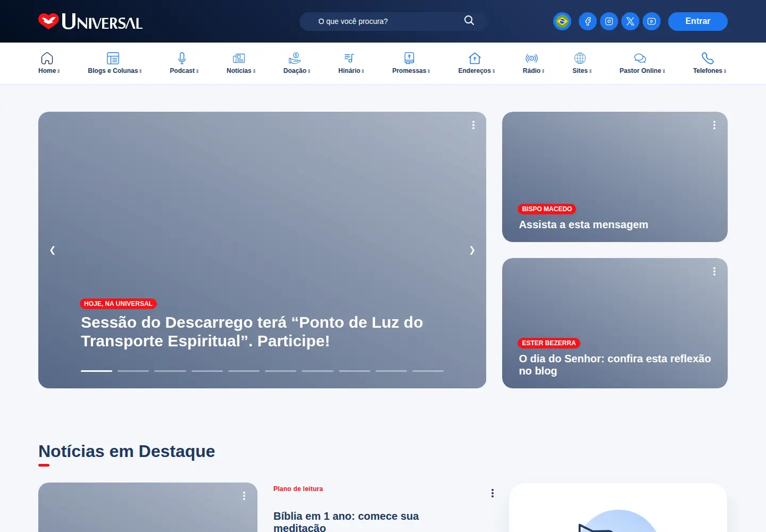Expand the Sites menu label

582,71
